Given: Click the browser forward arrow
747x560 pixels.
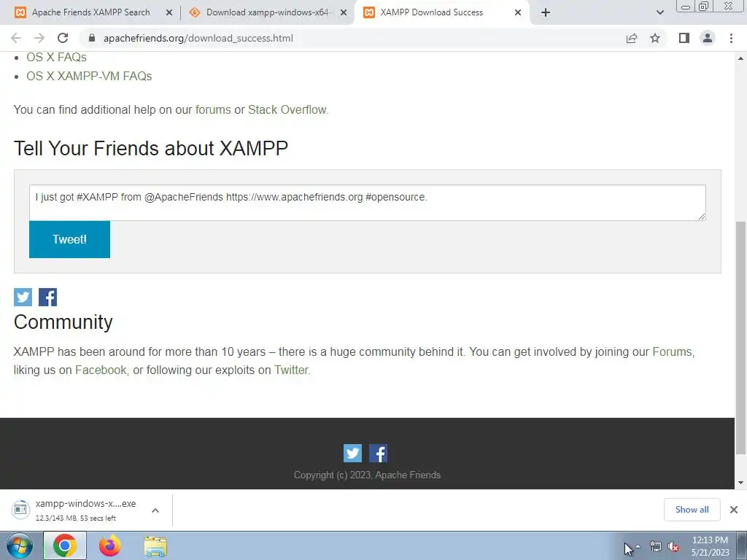Looking at the screenshot, I should pyautogui.click(x=39, y=38).
